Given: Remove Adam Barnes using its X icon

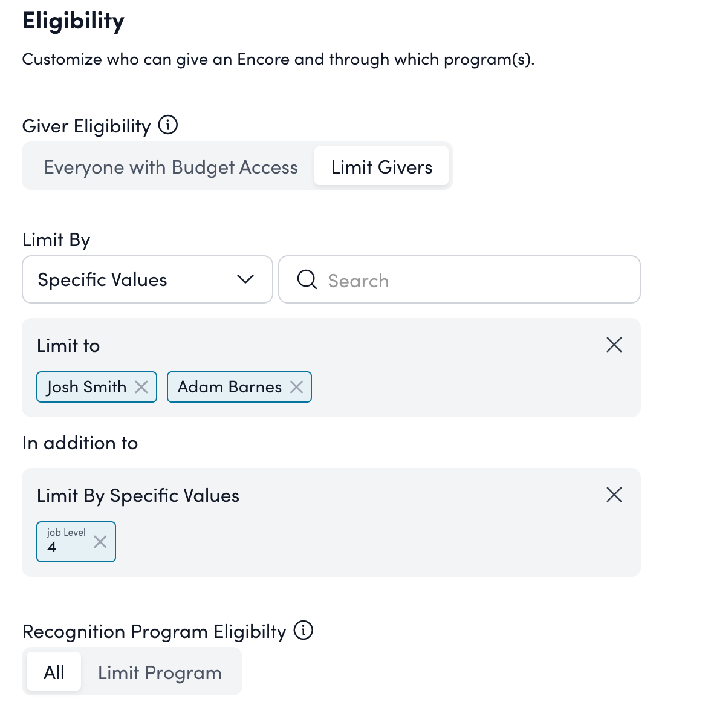Looking at the screenshot, I should click(296, 387).
